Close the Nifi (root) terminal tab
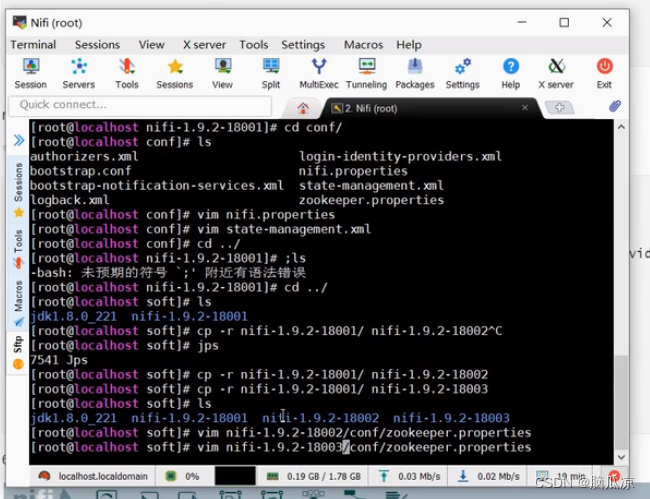Image resolution: width=650 pixels, height=499 pixels. click(x=525, y=108)
